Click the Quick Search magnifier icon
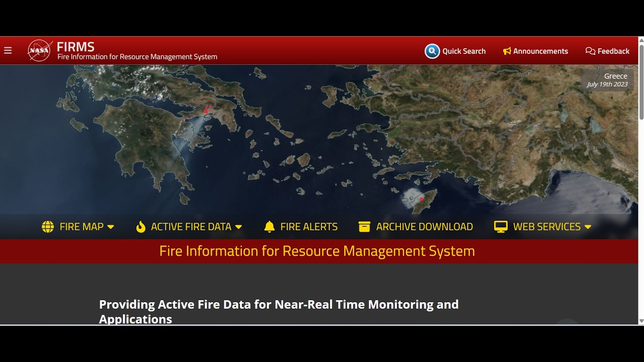 pyautogui.click(x=432, y=51)
